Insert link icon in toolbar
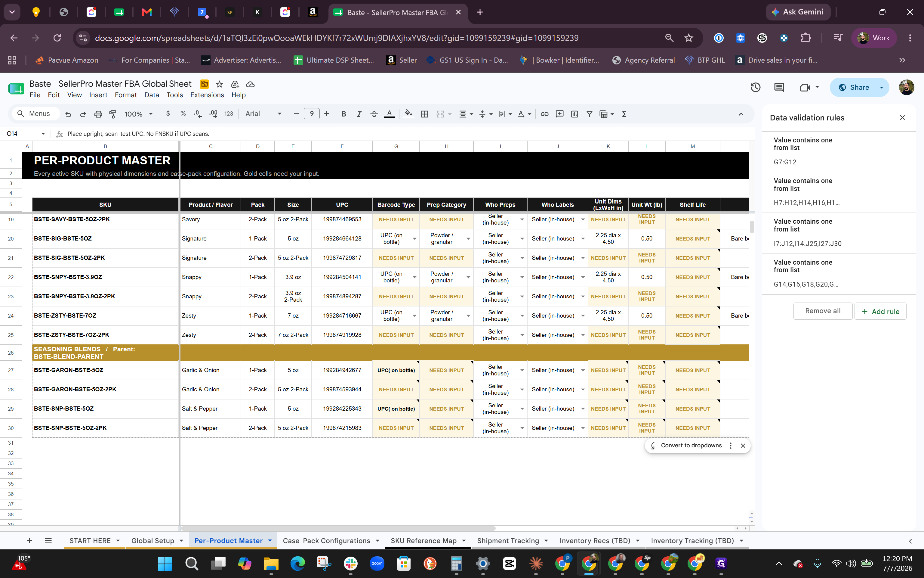This screenshot has width=924, height=578. [544, 114]
